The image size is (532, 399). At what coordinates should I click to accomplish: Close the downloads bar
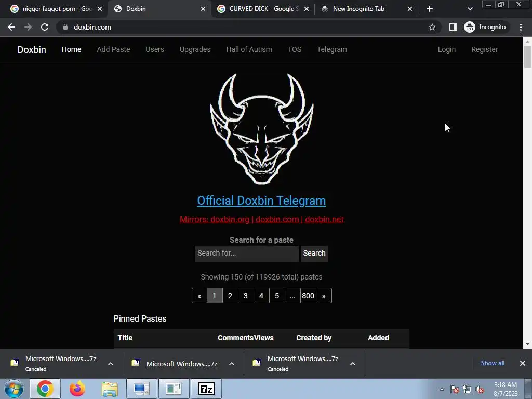pyautogui.click(x=523, y=363)
